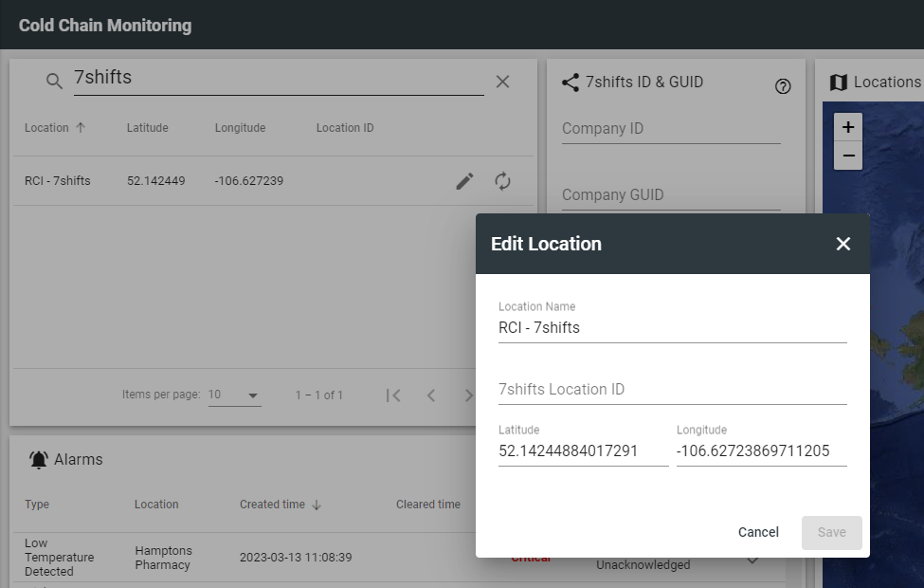Click the Location Name field
924x588 pixels.
pyautogui.click(x=672, y=328)
